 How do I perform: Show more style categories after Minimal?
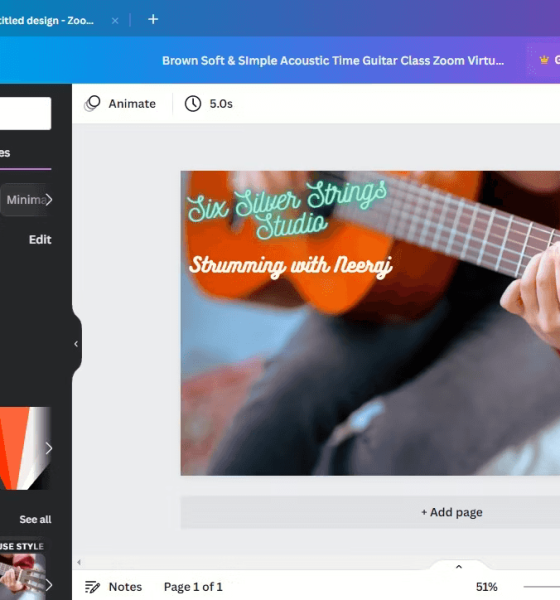tap(49, 199)
